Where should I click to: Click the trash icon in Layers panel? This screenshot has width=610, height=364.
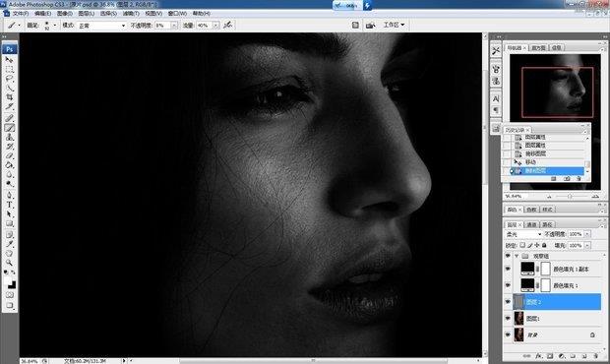tap(595, 356)
